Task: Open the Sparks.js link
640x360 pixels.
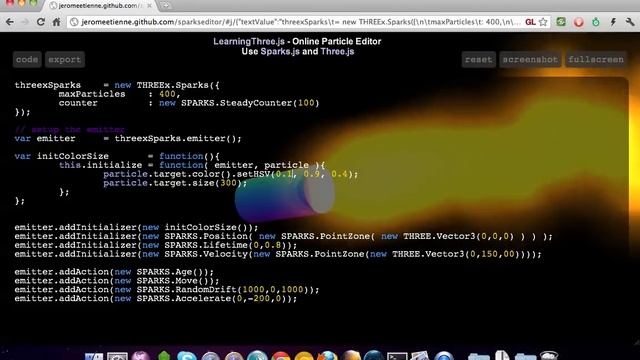Action: coord(280,52)
